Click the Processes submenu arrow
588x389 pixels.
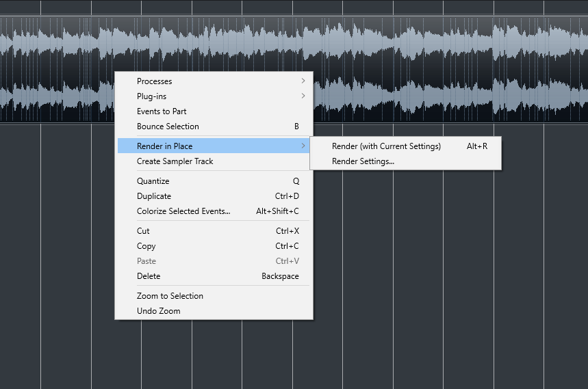coord(303,81)
